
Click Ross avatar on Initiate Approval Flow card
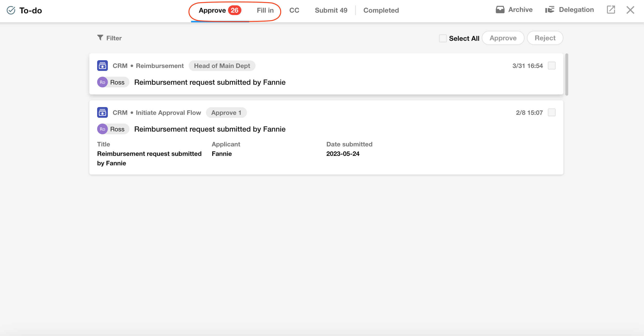pos(102,129)
